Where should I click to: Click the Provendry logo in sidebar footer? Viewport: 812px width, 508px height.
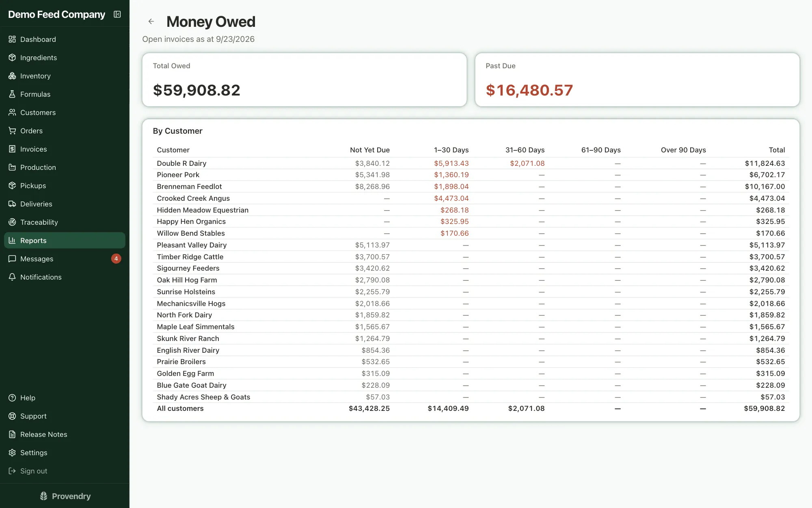point(65,496)
